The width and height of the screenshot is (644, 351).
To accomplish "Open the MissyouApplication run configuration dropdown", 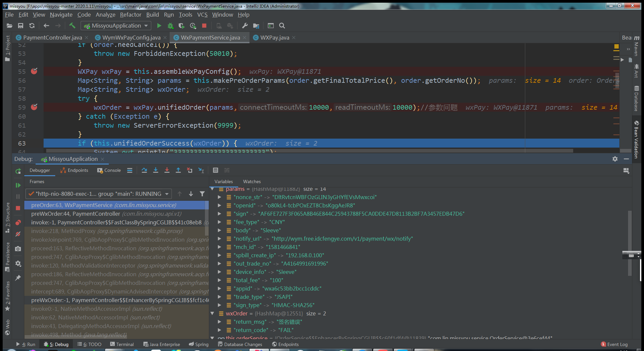I will coord(116,26).
